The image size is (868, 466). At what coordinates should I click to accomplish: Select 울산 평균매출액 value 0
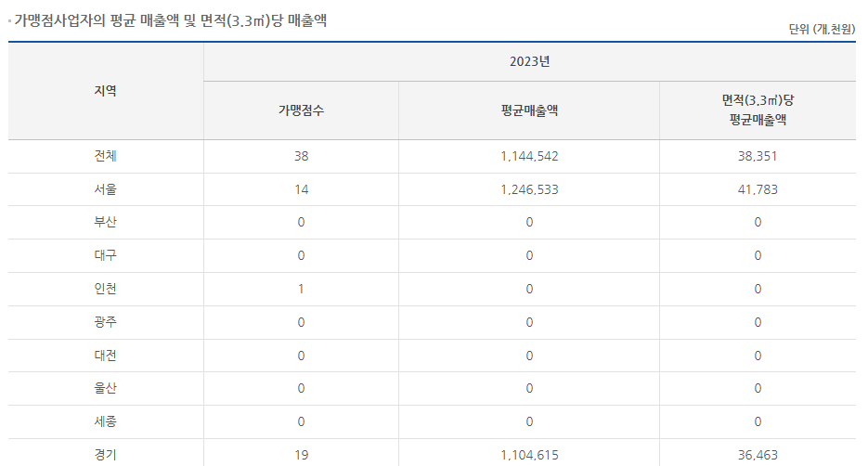click(x=529, y=388)
